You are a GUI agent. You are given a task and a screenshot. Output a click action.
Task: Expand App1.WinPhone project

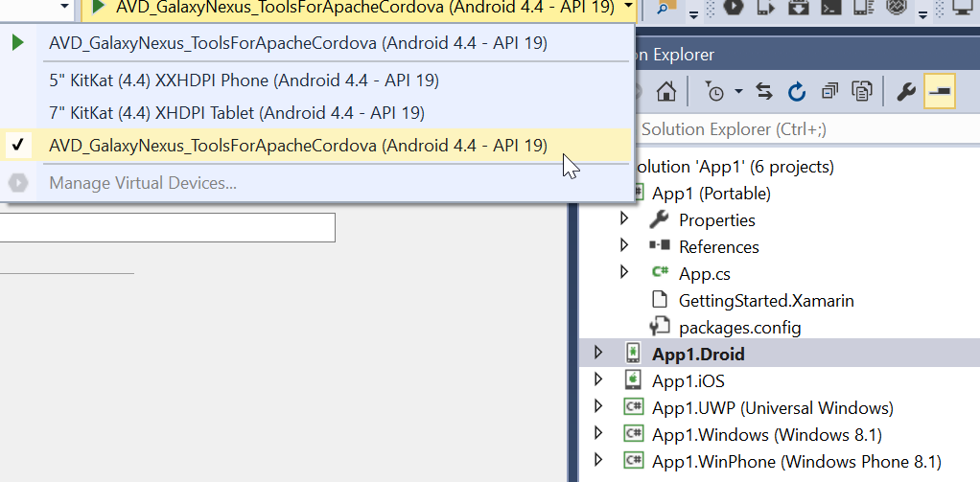click(x=598, y=460)
